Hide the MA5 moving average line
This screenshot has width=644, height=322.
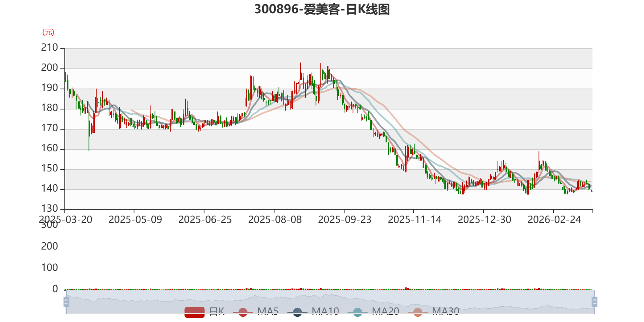coord(258,312)
